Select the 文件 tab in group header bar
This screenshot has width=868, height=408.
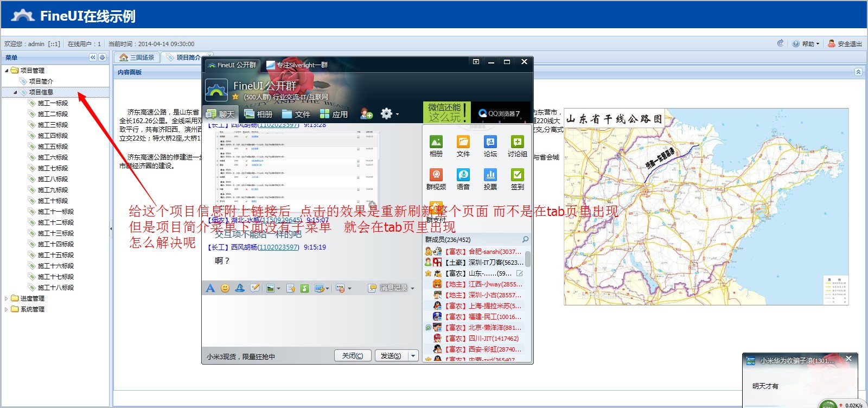(296, 114)
